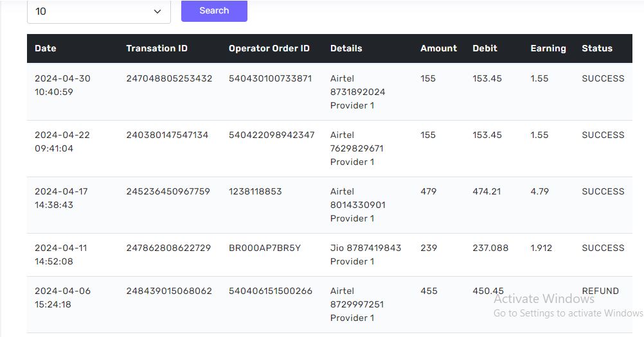
Task: Click the purple Search button
Action: pos(214,11)
